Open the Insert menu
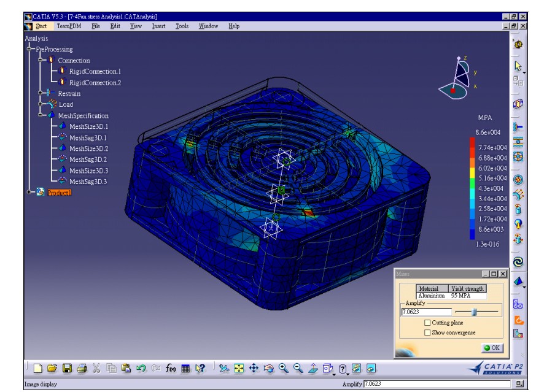Viewport: 536px width, 392px height. click(158, 26)
